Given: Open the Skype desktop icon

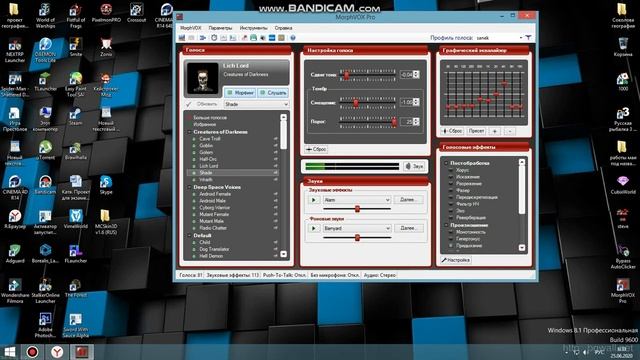Looking at the screenshot, I should (106, 185).
